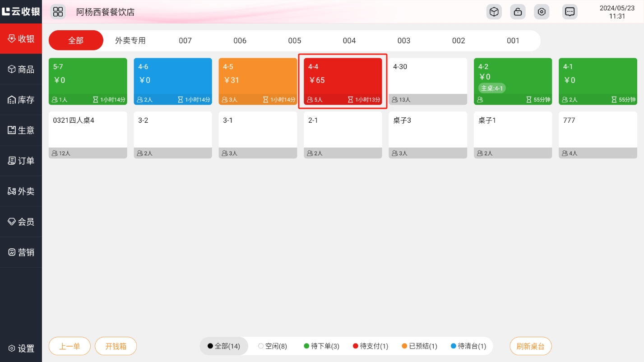
Task: Open the hexagon settings icon in top bar
Action: click(x=542, y=12)
